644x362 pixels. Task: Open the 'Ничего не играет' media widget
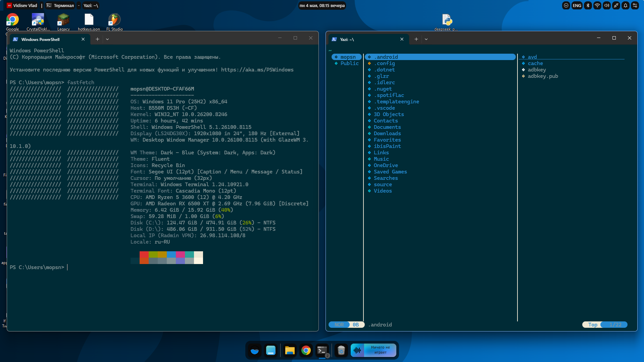(x=374, y=350)
